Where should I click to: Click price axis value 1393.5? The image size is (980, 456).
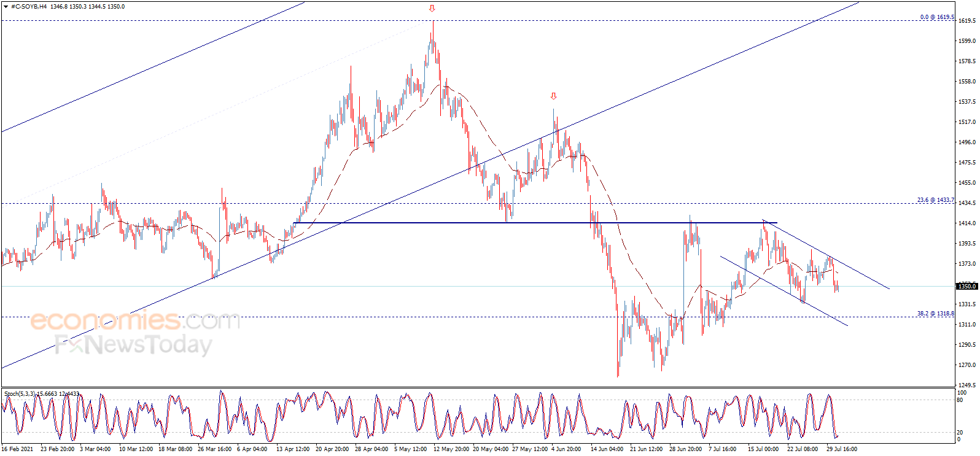coord(966,244)
